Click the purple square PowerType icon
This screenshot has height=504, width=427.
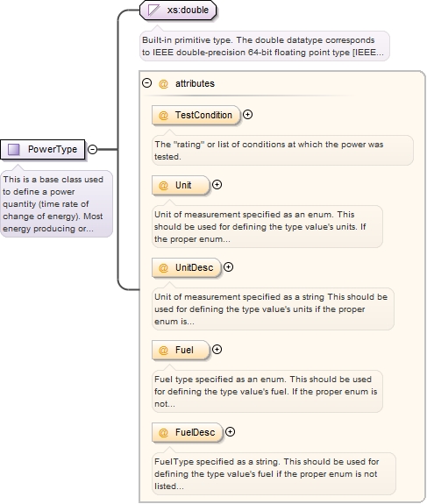pyautogui.click(x=14, y=150)
